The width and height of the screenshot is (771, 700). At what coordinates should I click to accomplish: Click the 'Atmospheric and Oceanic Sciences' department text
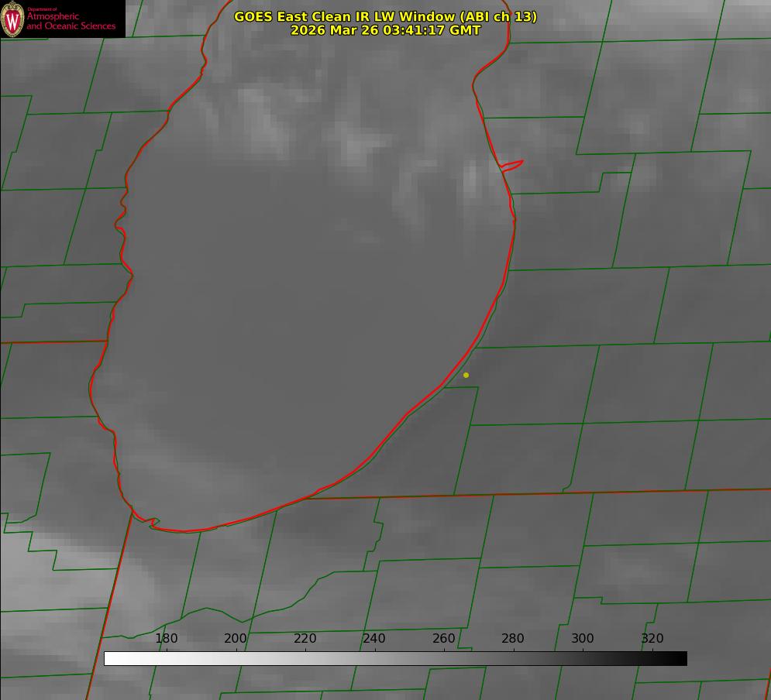[x=71, y=21]
